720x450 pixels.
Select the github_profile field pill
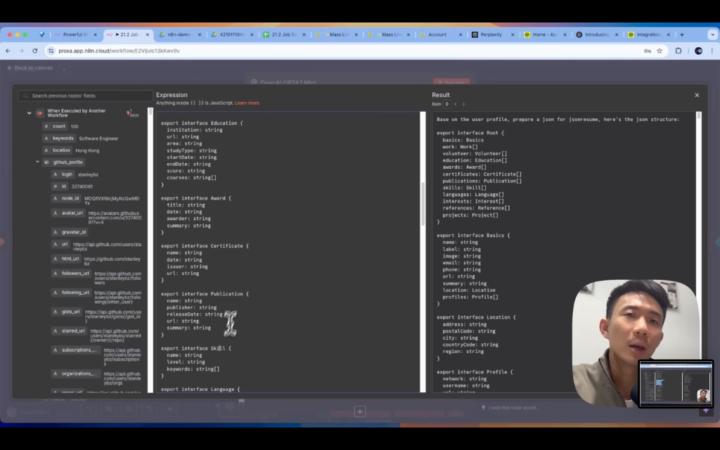[63, 162]
